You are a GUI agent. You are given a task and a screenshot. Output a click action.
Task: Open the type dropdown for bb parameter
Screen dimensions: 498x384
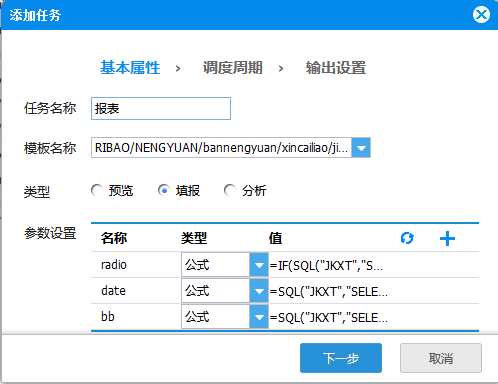(x=259, y=316)
